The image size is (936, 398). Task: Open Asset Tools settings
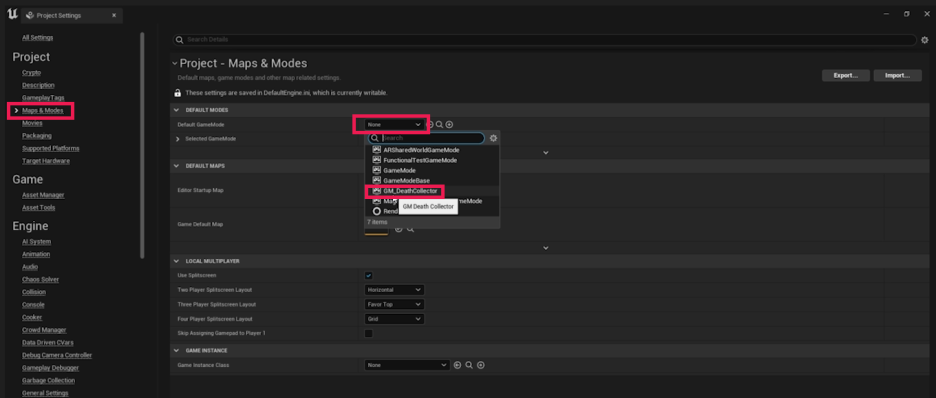[x=38, y=208]
